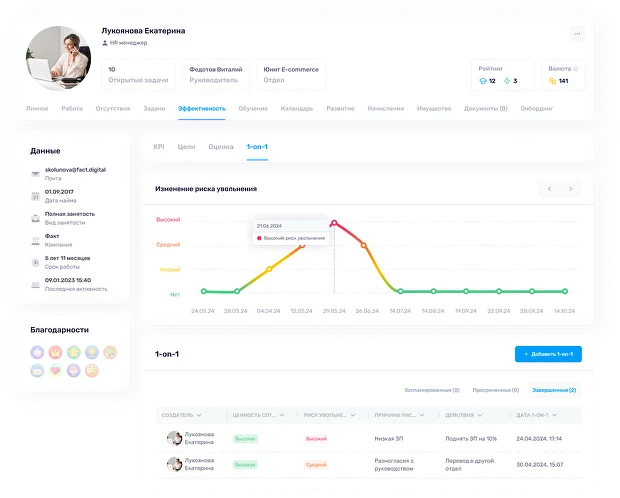Go to previous chart period with left arrow
The image size is (620, 498).
[549, 189]
